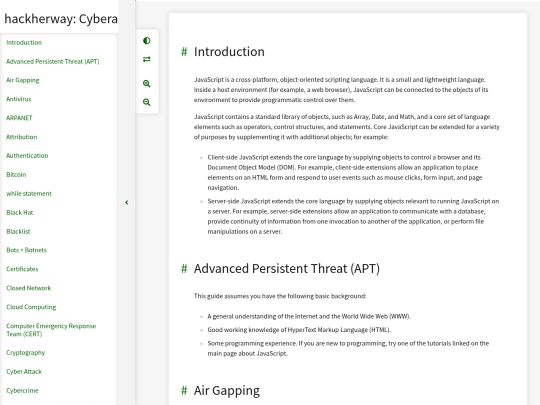
Task: Click the Advanced Persistent Threat (APT) heading
Action: [x=287, y=269]
